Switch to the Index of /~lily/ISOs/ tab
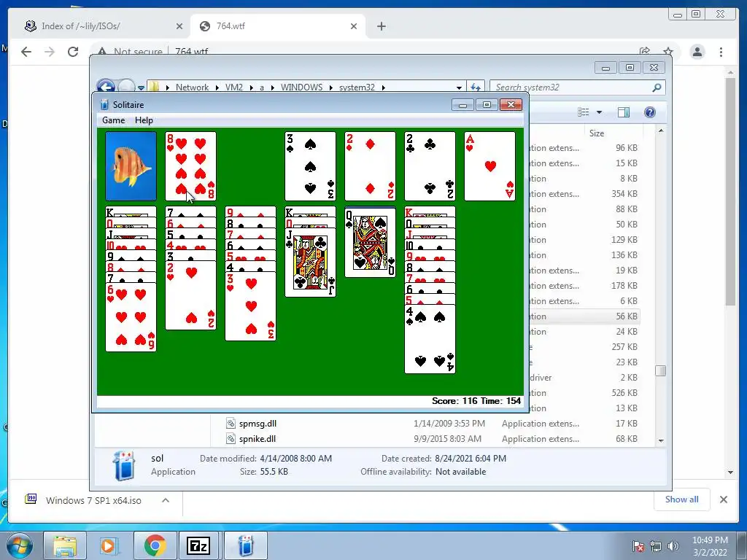The width and height of the screenshot is (747, 560). pyautogui.click(x=104, y=26)
